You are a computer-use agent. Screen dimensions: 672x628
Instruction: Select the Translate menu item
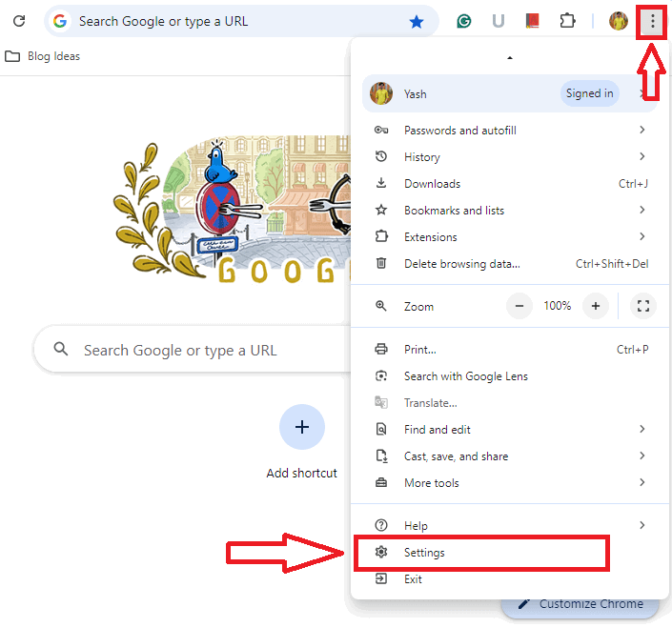click(x=509, y=403)
